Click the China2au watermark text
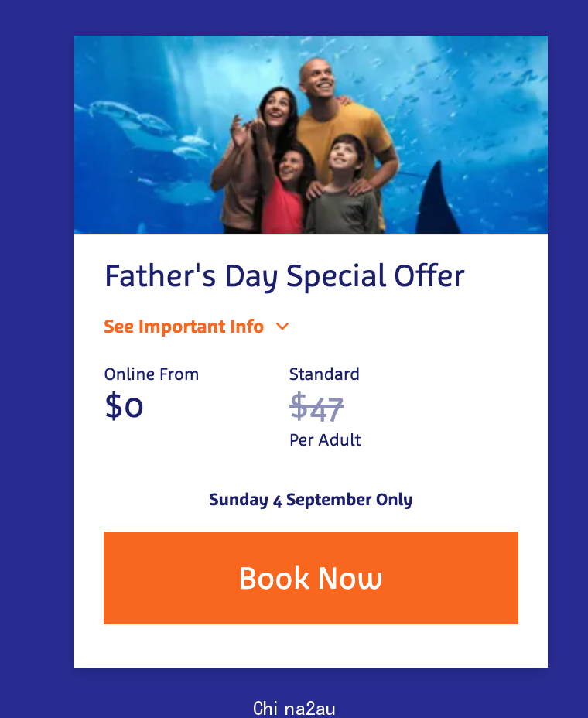 [294, 708]
